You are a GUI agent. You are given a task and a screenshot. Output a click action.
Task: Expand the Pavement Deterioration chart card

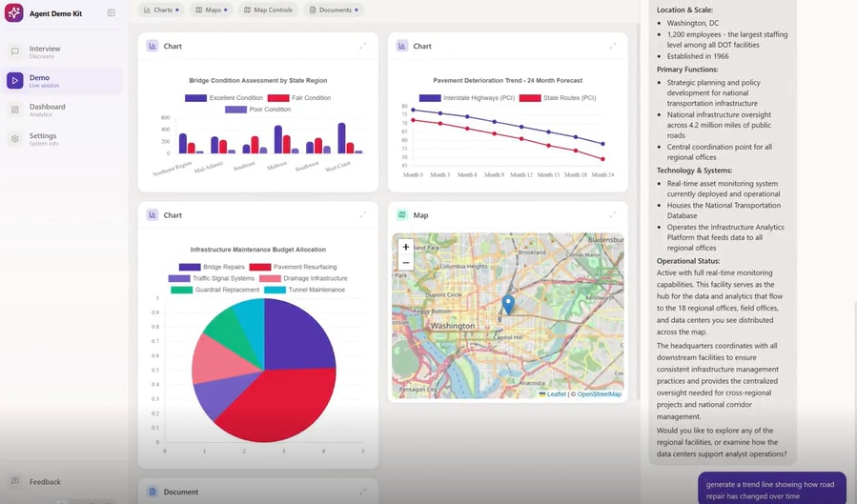coord(613,47)
